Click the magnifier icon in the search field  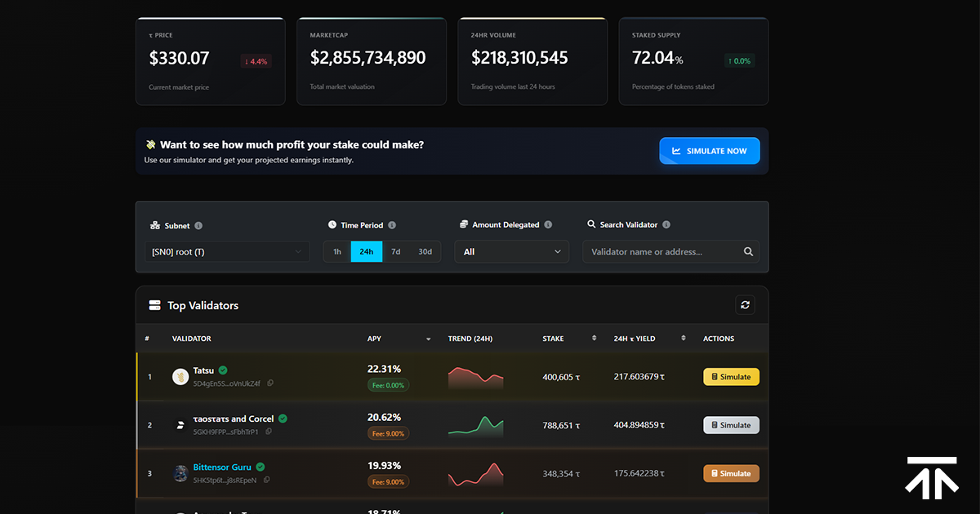748,252
